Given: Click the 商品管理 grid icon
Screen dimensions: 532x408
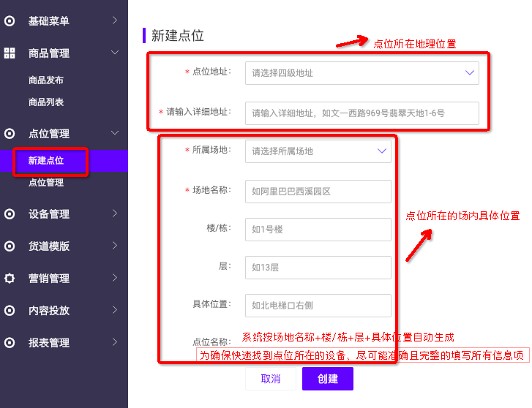Looking at the screenshot, I should pyautogui.click(x=10, y=53).
